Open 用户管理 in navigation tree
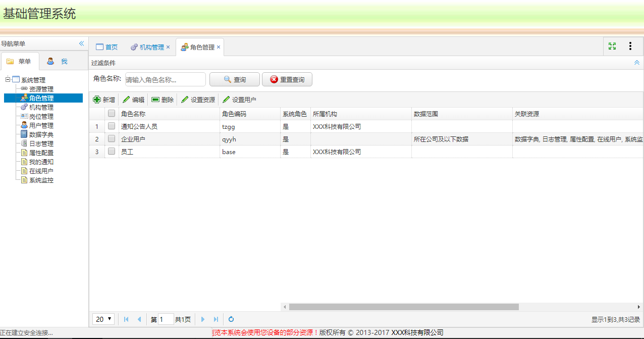The width and height of the screenshot is (644, 339). coord(41,125)
